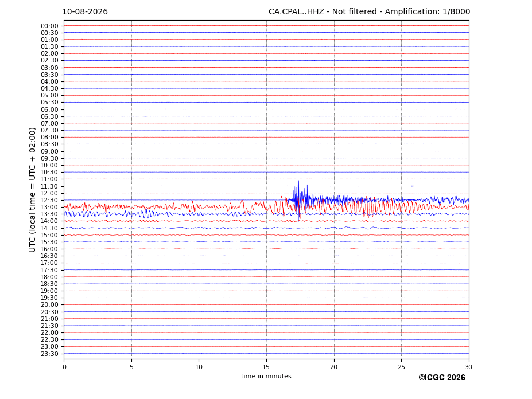The width and height of the screenshot is (532, 399).
Task: Click the 23:00 time row label
Action: tap(49, 347)
